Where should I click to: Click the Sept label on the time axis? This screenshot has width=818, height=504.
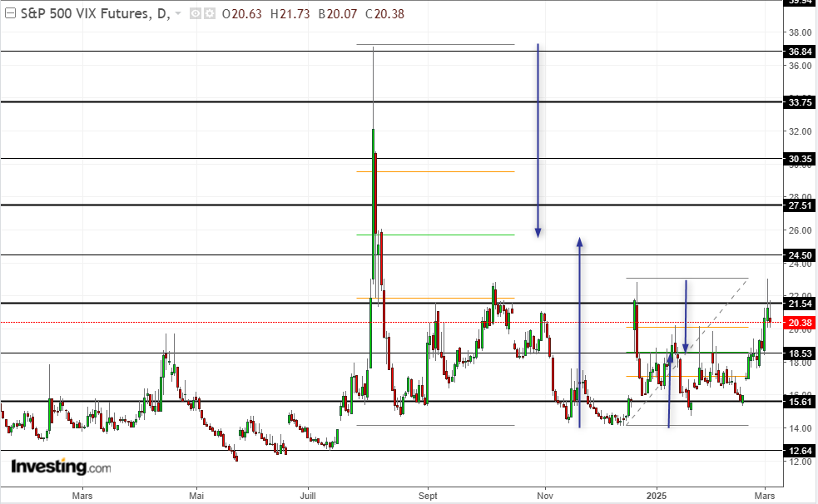point(428,496)
